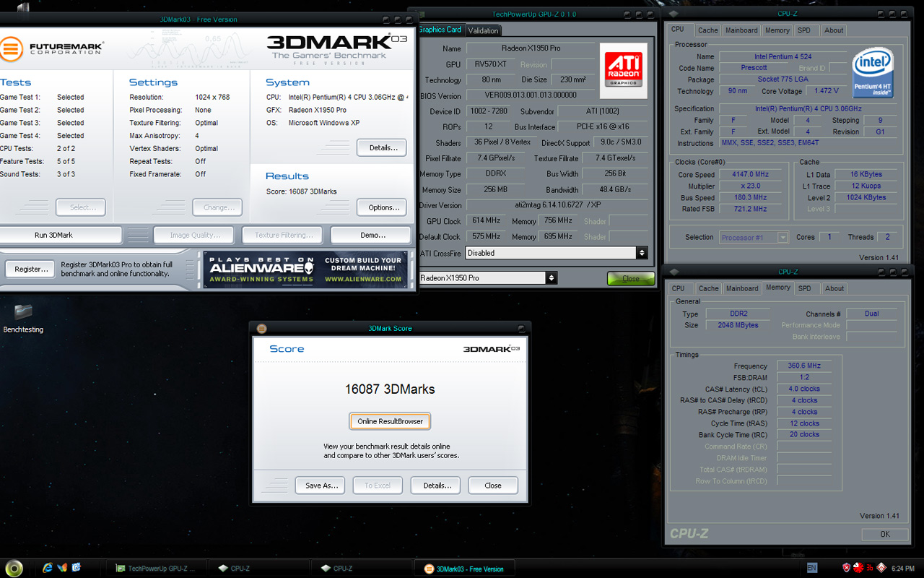Click Close in 3DMark Score dialog
This screenshot has height=578, width=924.
pos(493,486)
